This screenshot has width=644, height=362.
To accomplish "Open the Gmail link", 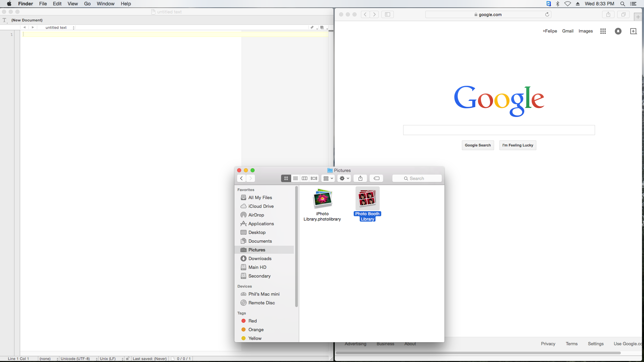I will tap(568, 31).
